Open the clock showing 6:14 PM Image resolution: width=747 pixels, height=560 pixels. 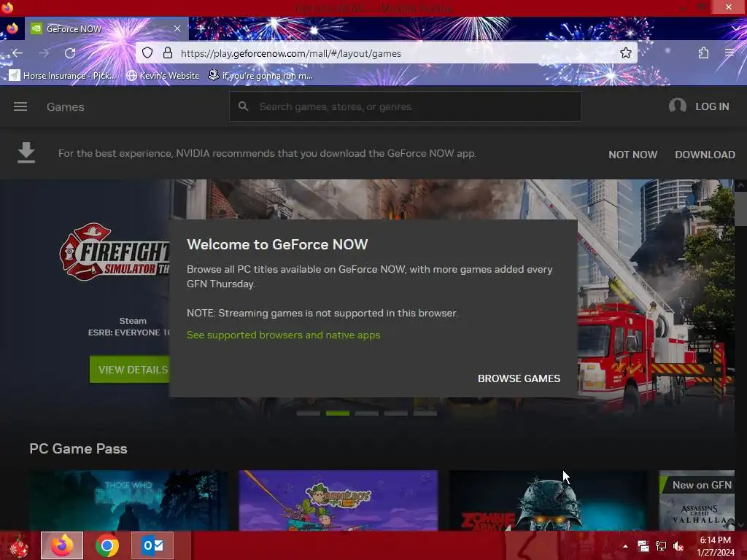point(716,546)
